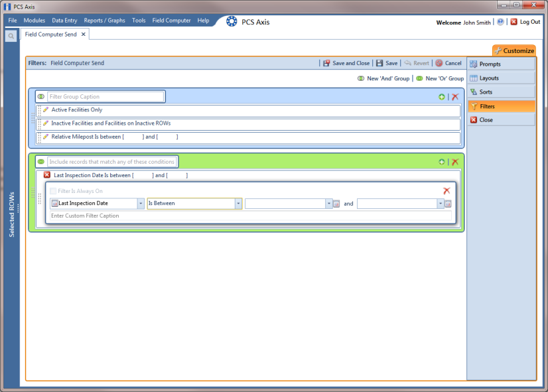548x392 pixels.
Task: Click the Save button
Action: click(x=387, y=63)
